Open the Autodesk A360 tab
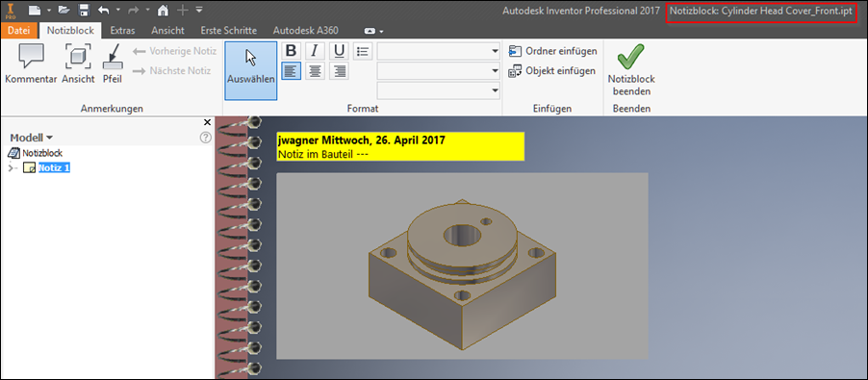The image size is (868, 380). (306, 31)
